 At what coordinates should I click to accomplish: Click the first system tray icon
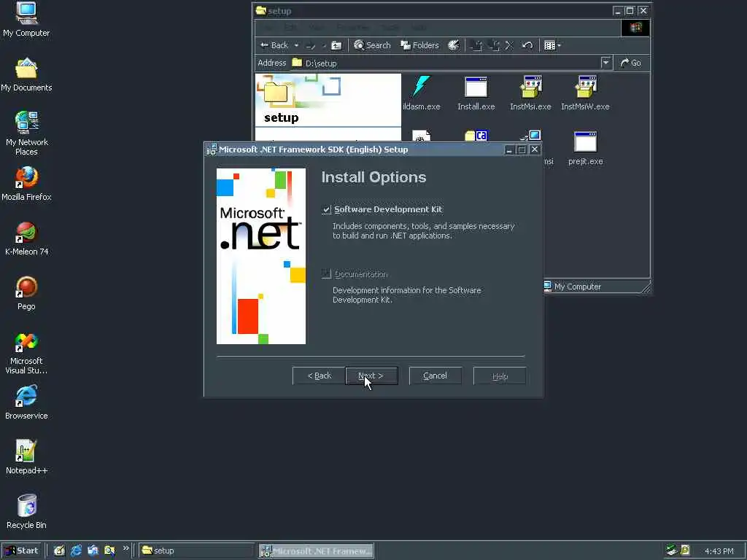(672, 551)
